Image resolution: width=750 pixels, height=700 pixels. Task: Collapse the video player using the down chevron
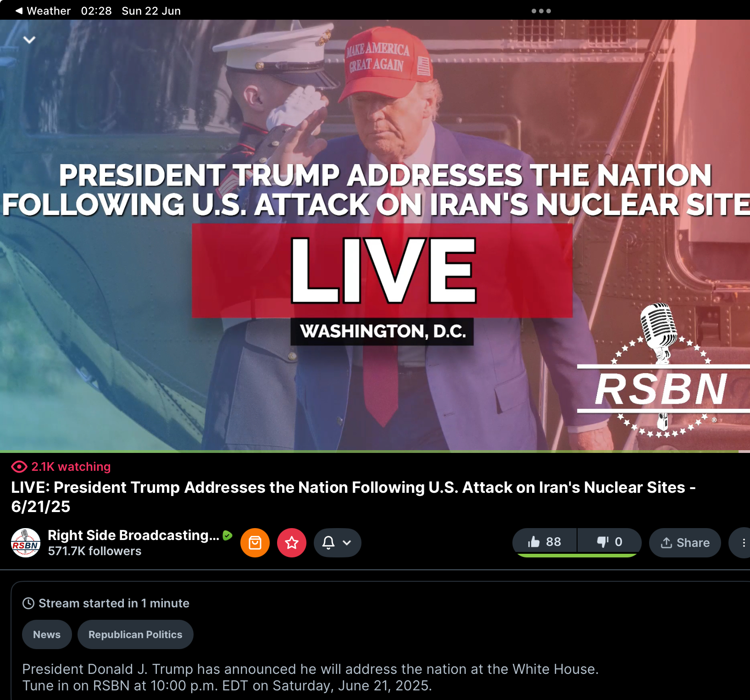click(29, 40)
